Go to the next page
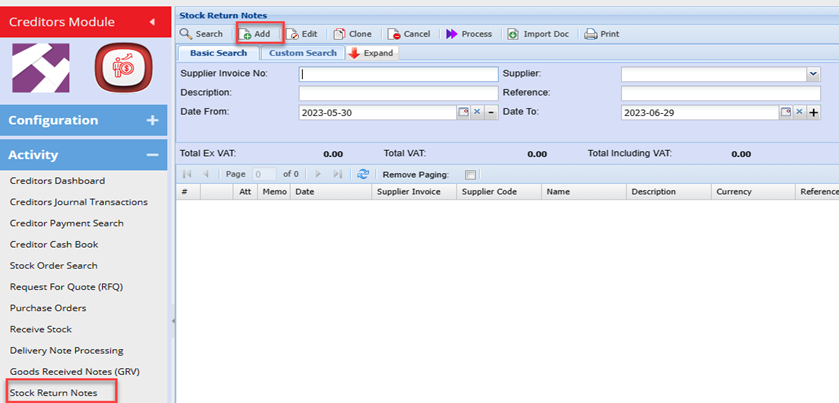 pyautogui.click(x=318, y=174)
